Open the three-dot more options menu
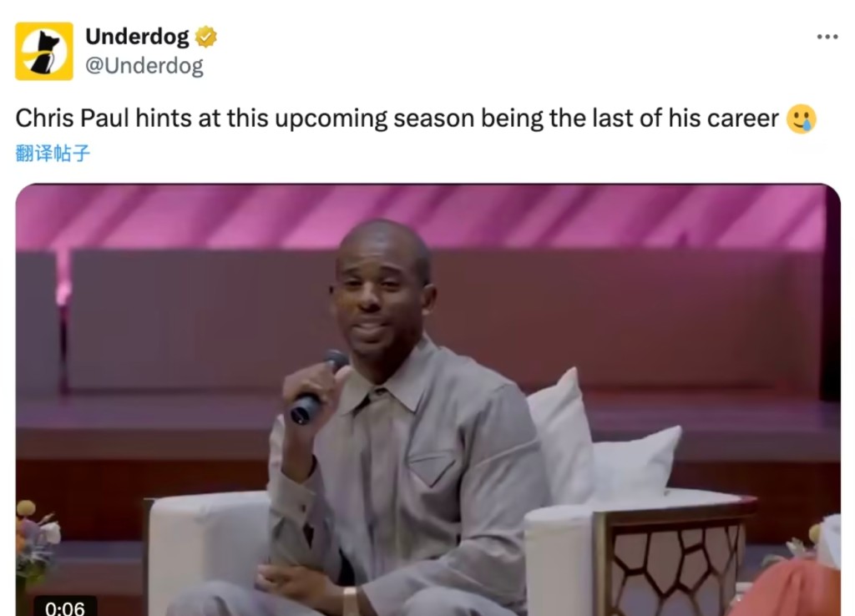 tap(827, 37)
